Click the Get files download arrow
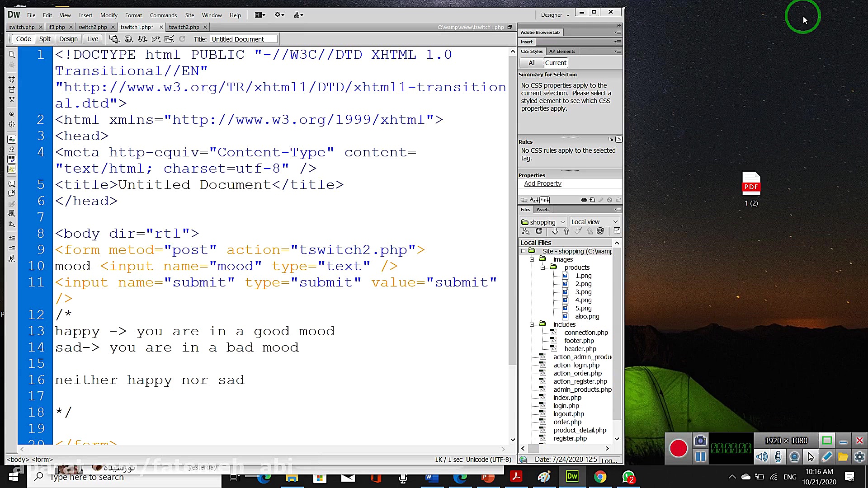Viewport: 868px width, 488px height. (555, 231)
